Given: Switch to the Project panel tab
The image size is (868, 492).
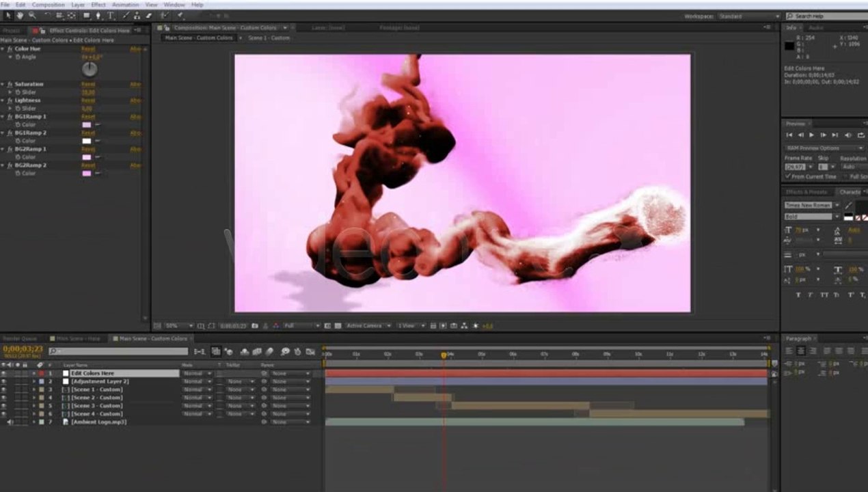Looking at the screenshot, I should click(x=12, y=31).
